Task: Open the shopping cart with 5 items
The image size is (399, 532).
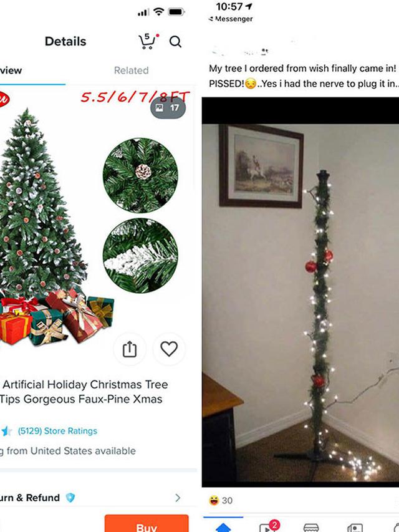Action: 148,41
